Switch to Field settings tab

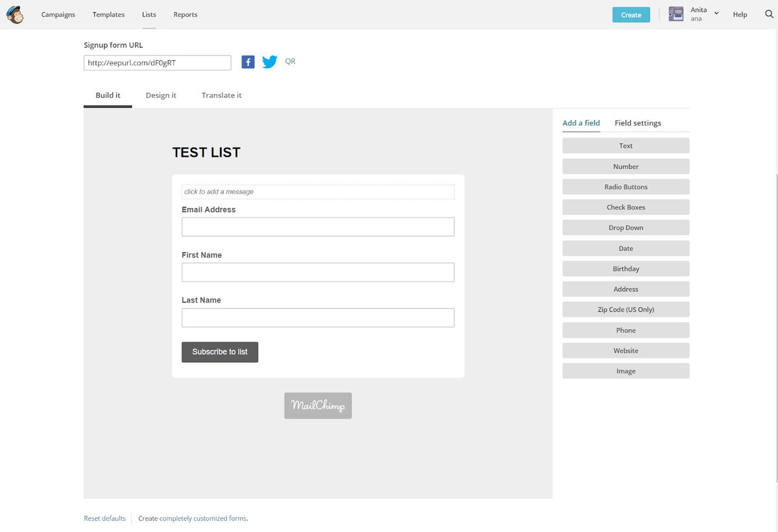637,123
